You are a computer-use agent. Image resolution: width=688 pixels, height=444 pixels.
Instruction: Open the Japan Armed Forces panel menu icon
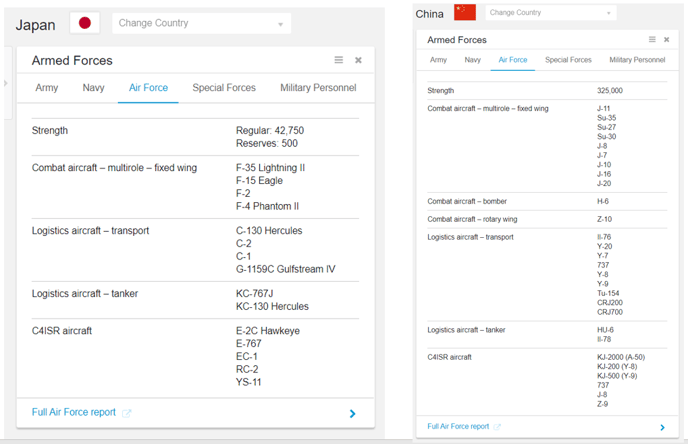click(338, 60)
